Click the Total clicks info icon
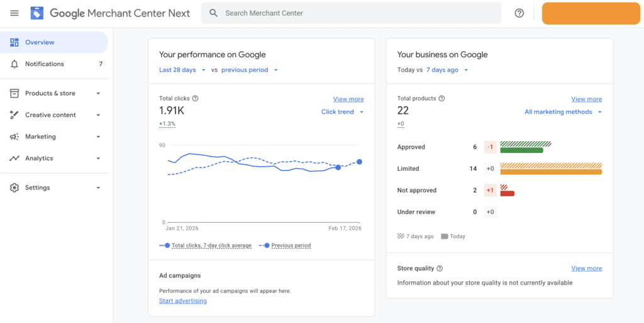This screenshot has height=323, width=644. click(x=195, y=98)
